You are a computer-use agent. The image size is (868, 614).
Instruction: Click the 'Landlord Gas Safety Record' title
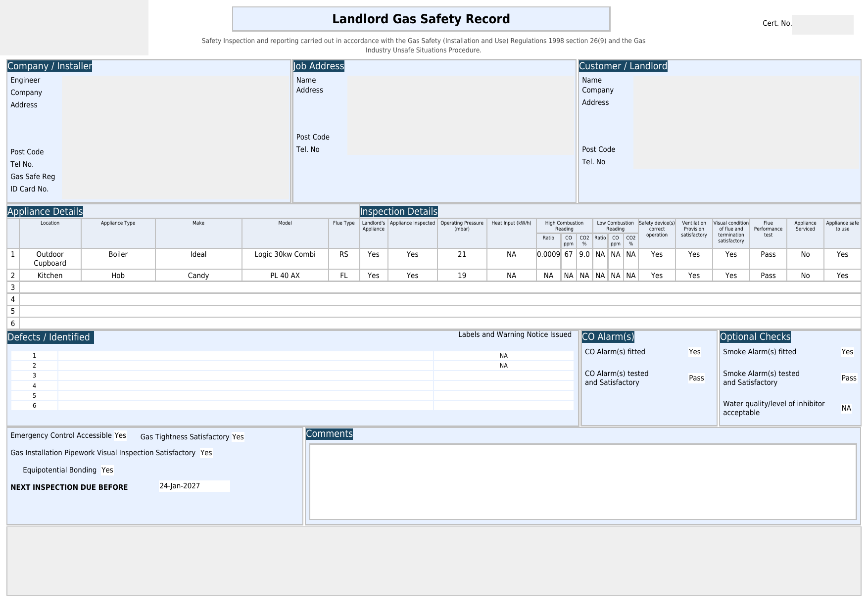[x=421, y=19]
